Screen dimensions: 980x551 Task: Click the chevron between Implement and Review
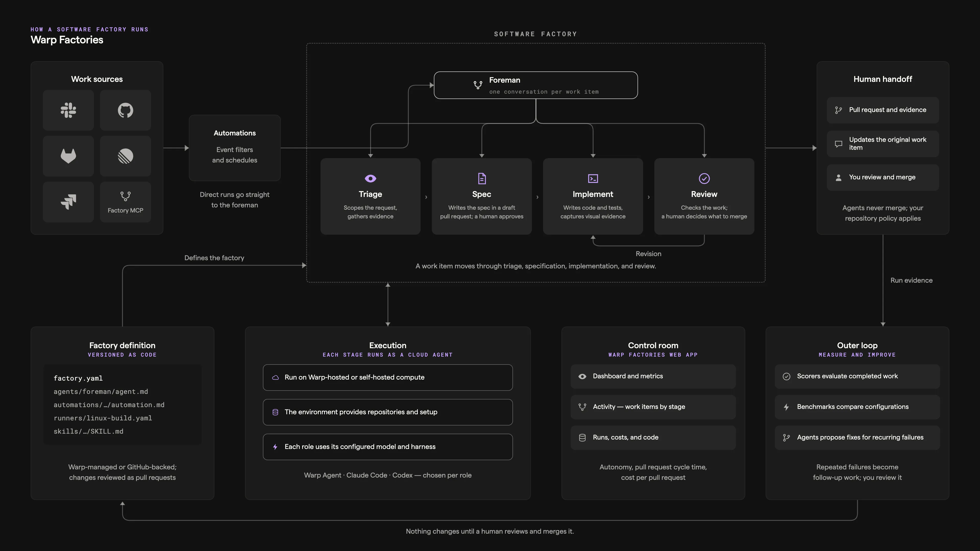649,197
